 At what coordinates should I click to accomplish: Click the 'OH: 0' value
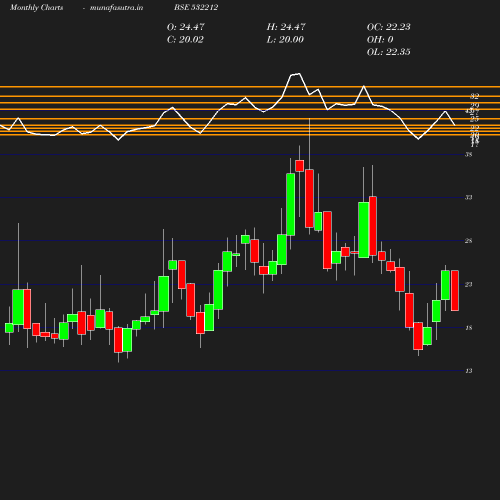pyautogui.click(x=380, y=40)
